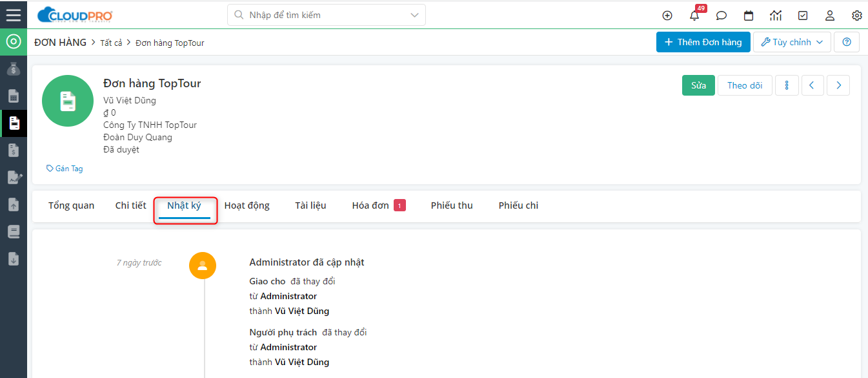Open the Tùy chỉnh dropdown

[792, 42]
